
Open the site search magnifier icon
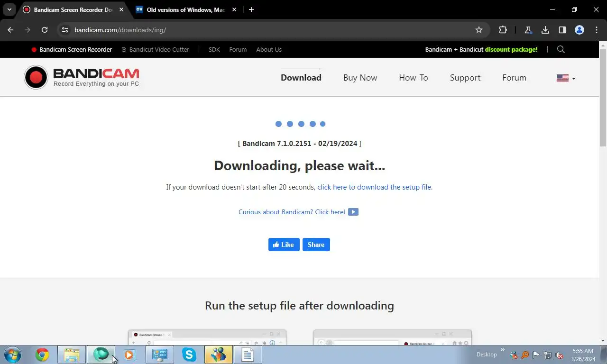561,49
